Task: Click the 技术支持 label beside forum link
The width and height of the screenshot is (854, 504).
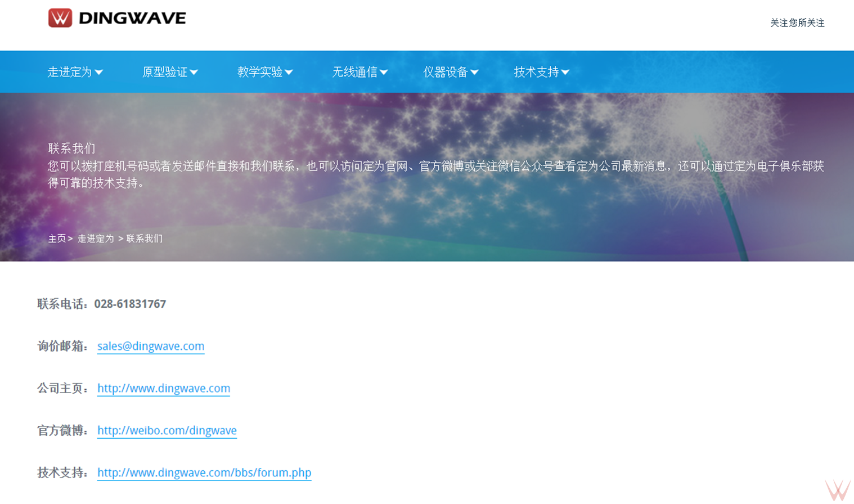Action: click(x=62, y=472)
